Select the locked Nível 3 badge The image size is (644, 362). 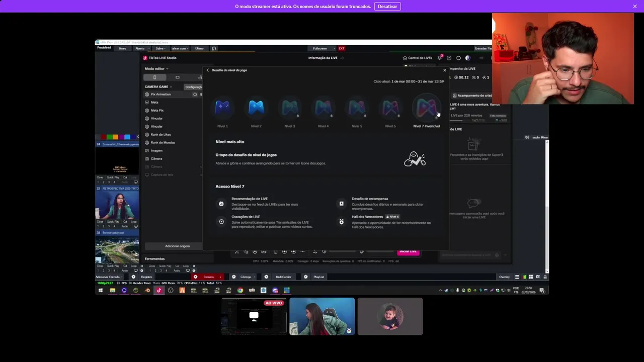[x=290, y=107]
